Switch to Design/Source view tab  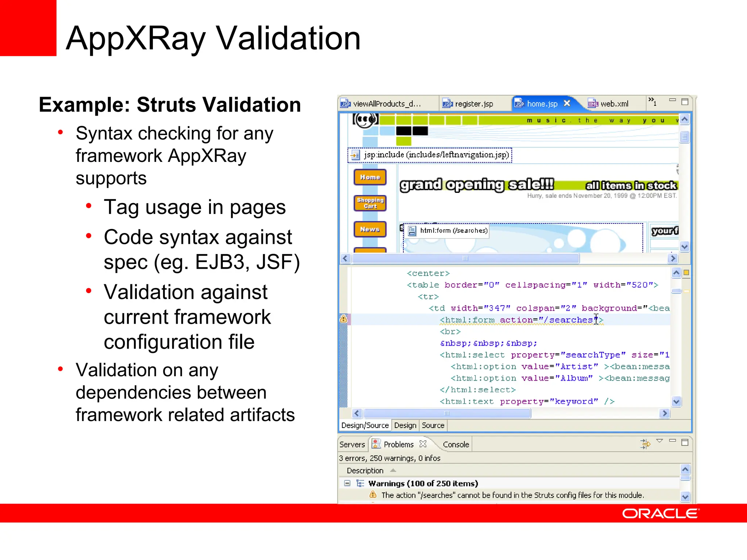[365, 425]
